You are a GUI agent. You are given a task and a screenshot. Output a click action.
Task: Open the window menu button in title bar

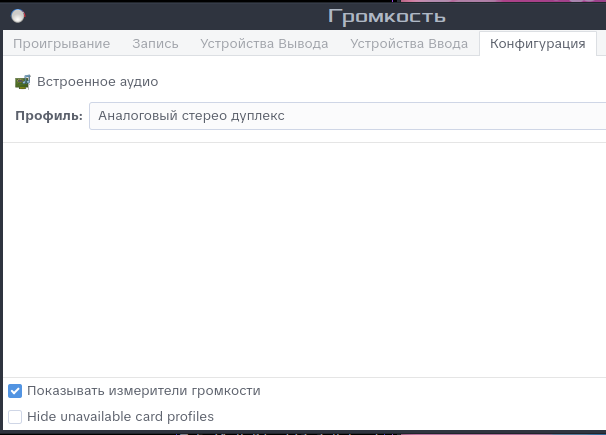pyautogui.click(x=17, y=16)
